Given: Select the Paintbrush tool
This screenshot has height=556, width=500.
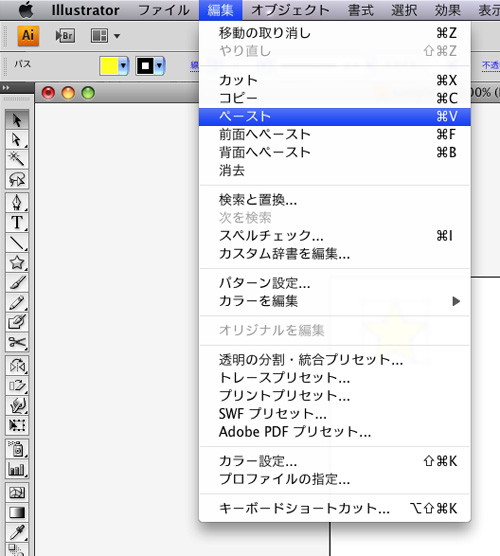Looking at the screenshot, I should click(x=17, y=282).
